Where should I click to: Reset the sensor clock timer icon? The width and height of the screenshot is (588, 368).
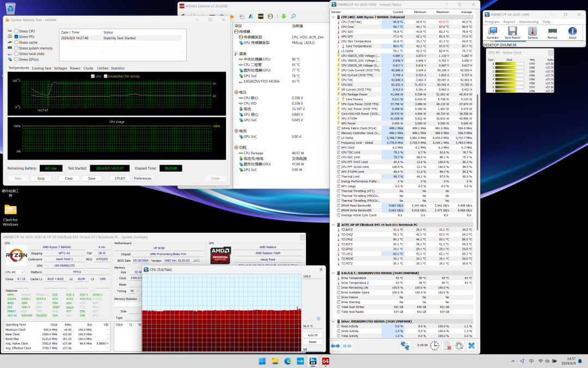click(x=434, y=346)
